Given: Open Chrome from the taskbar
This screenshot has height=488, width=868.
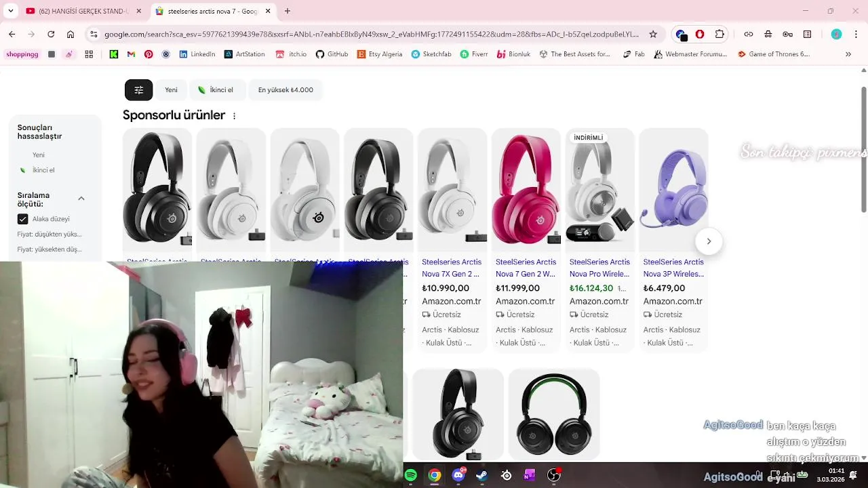Looking at the screenshot, I should pos(435,476).
